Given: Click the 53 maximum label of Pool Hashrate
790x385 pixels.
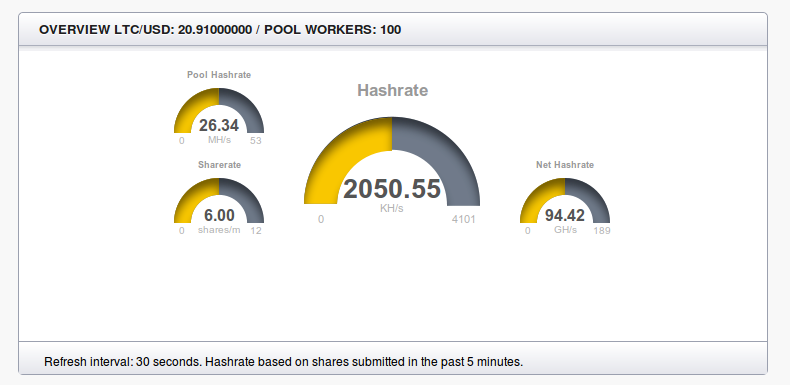Looking at the screenshot, I should point(256,141).
